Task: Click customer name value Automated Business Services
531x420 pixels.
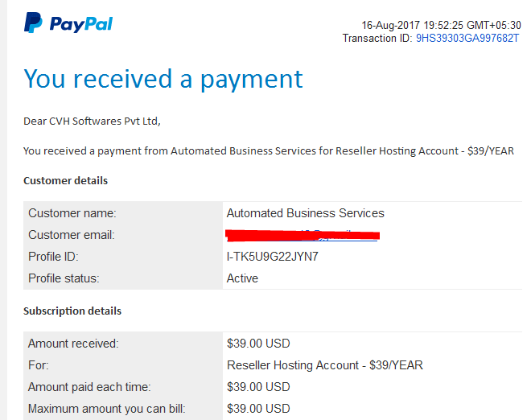Action: pyautogui.click(x=306, y=213)
